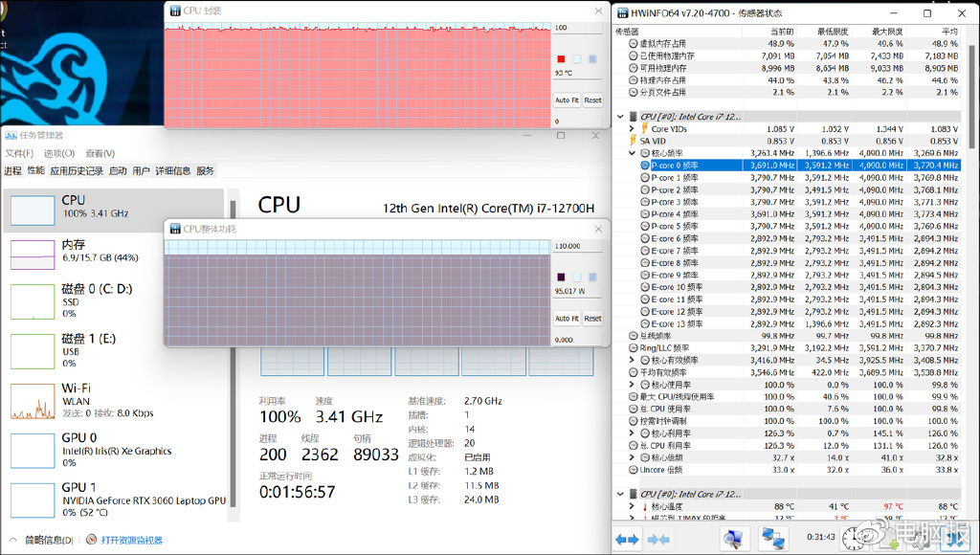This screenshot has height=555, width=980.
Task: Enable the middle swatch toggle beside the red square
Action: coord(577,58)
